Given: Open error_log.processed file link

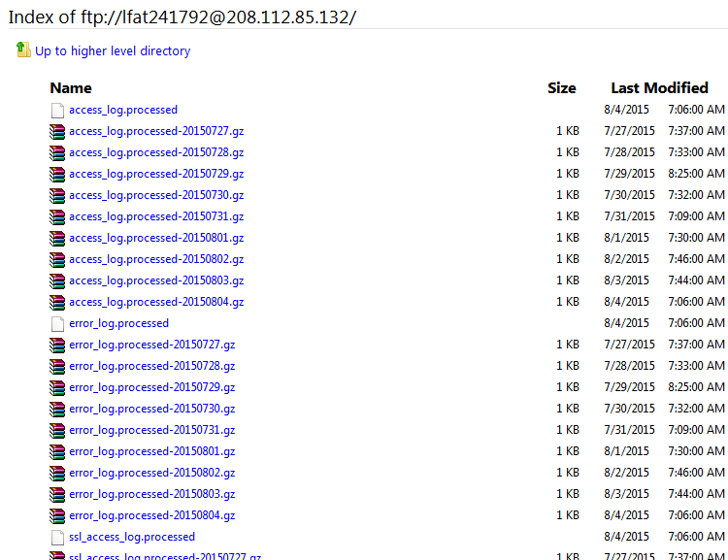Looking at the screenshot, I should tap(118, 323).
